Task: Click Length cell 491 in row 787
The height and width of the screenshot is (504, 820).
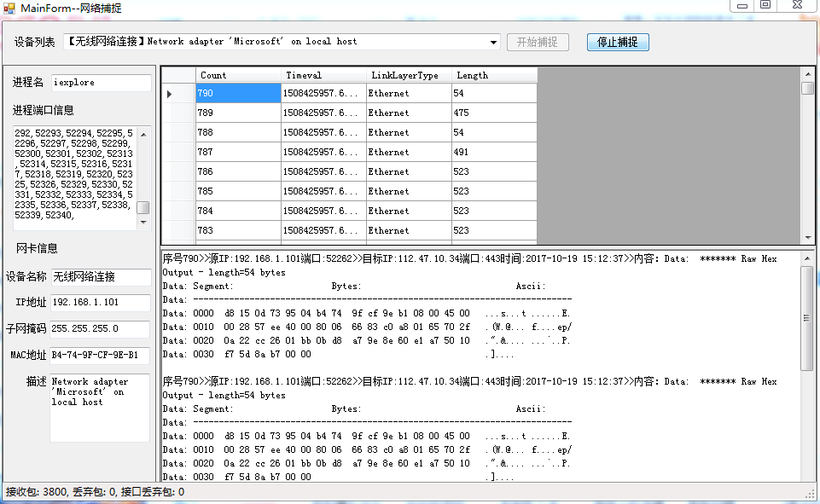Action: pos(494,152)
